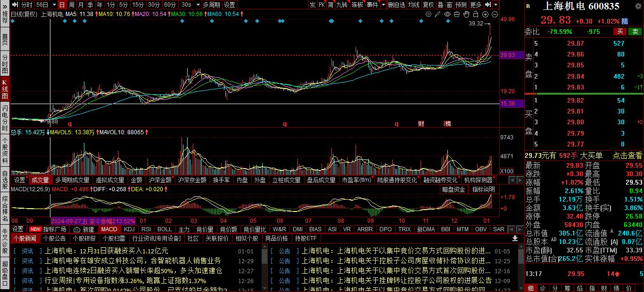Click the red 买 buy button
Viewport: 644px width, 292px height.
[x=620, y=32]
